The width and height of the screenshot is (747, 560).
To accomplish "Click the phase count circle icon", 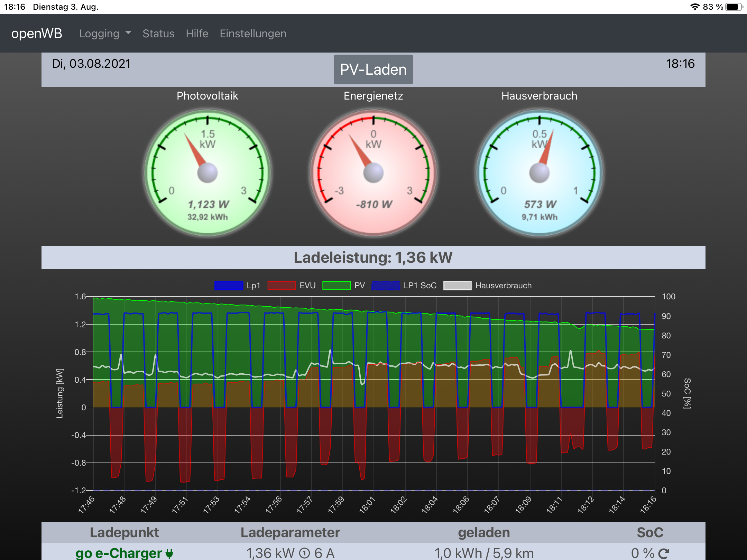I will coord(304,553).
